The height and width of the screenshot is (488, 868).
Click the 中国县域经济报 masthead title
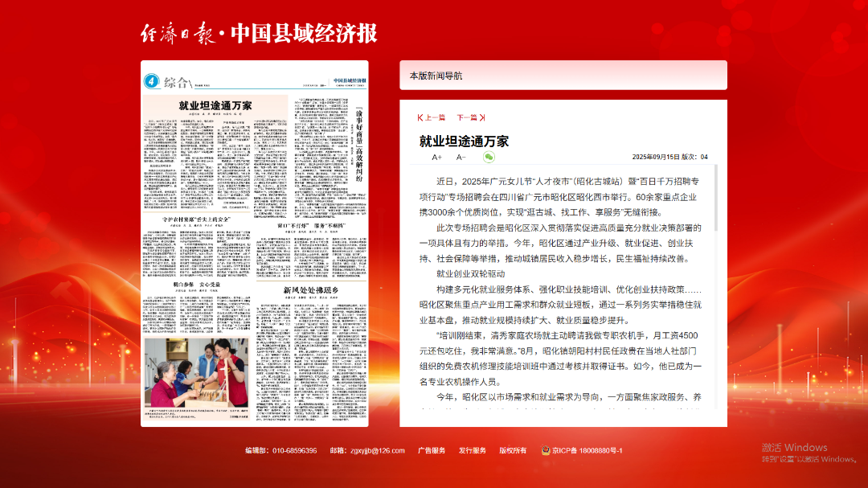304,34
